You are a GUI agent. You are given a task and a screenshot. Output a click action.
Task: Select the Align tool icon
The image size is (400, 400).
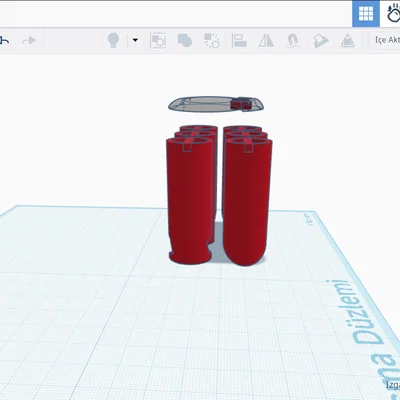[239, 41]
